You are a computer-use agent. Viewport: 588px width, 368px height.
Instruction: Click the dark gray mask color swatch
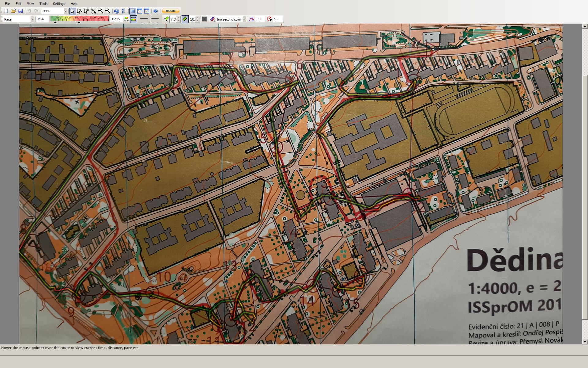coord(204,19)
